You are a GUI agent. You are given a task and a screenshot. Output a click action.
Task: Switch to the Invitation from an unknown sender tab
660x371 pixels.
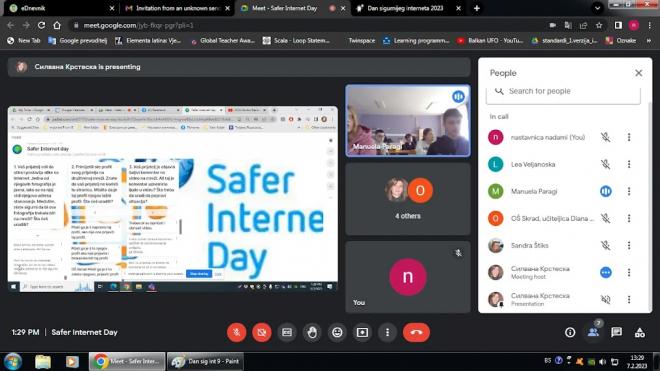click(178, 8)
